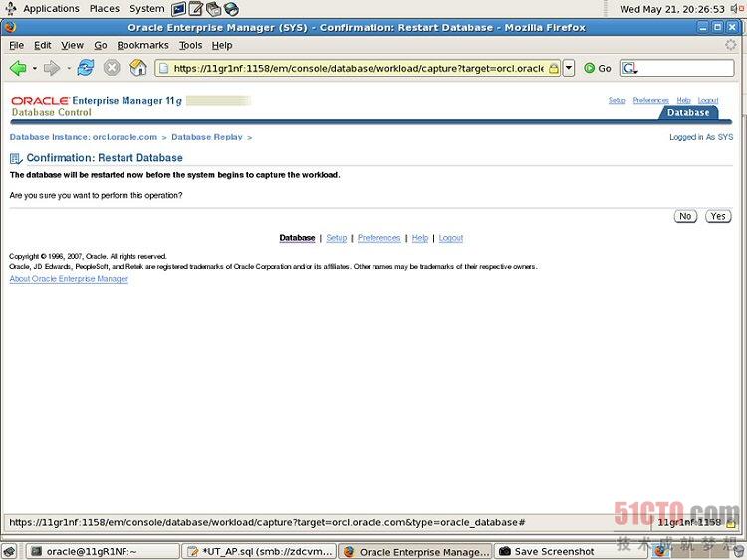Screen dimensions: 747x560
Task: Open the Tools menu
Action: (190, 45)
